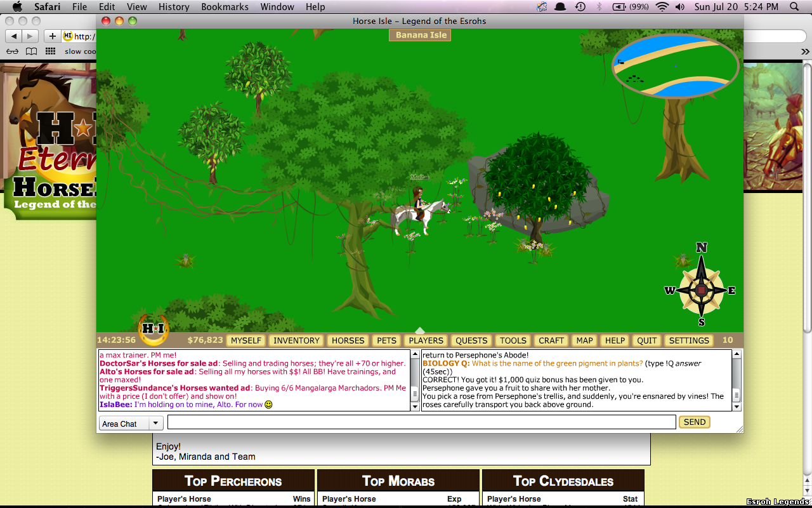The image size is (812, 508).
Task: Focus the chat message input field
Action: pyautogui.click(x=421, y=422)
